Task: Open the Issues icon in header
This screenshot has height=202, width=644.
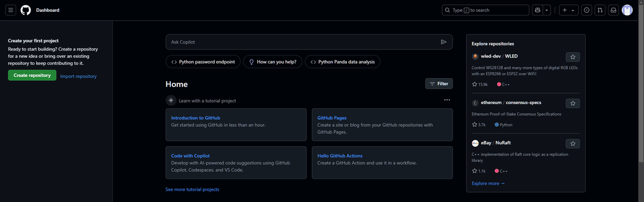Action: 587,10
